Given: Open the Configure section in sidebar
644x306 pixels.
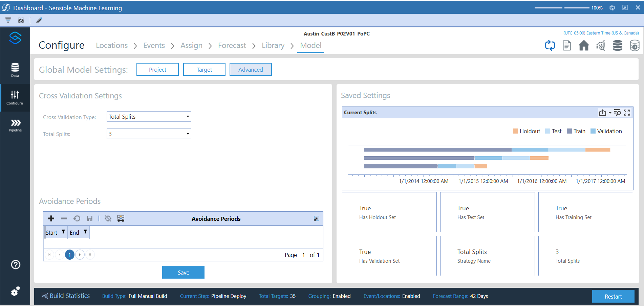Looking at the screenshot, I should point(15,98).
